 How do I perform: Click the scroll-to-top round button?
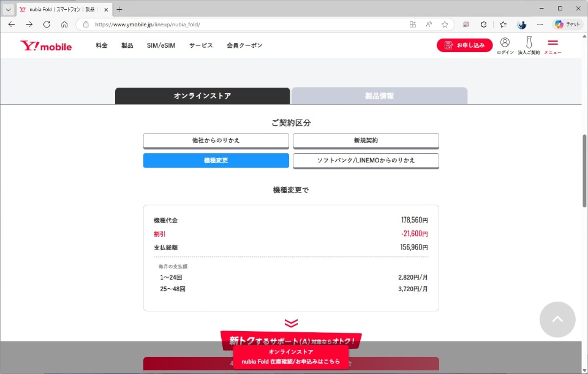[557, 319]
